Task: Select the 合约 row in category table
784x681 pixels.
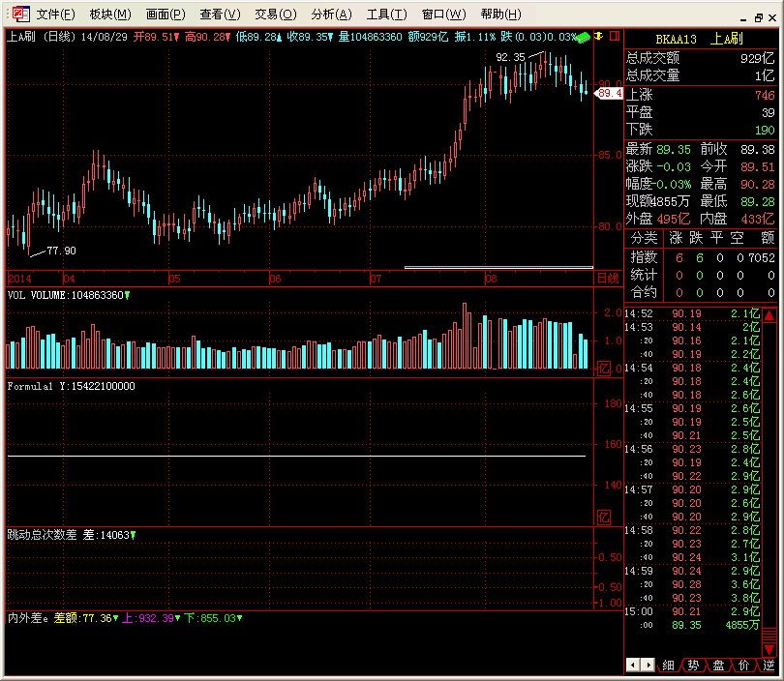Action: (702, 292)
